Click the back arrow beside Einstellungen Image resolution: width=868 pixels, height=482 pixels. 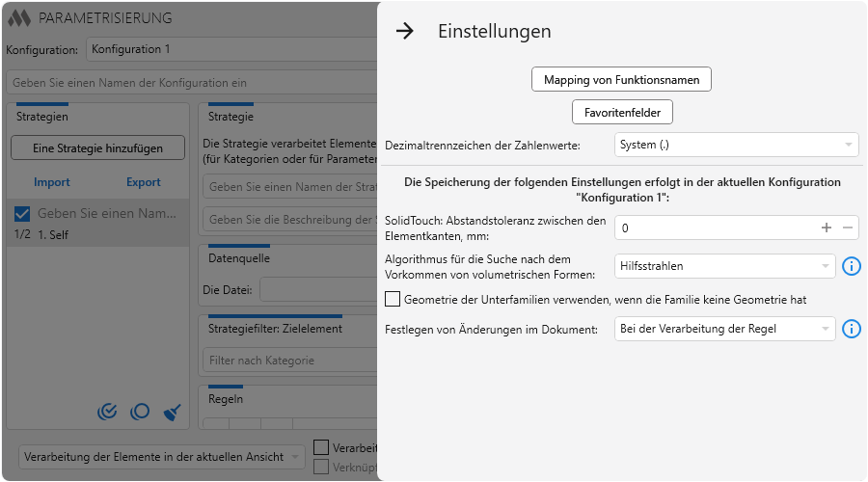[405, 31]
